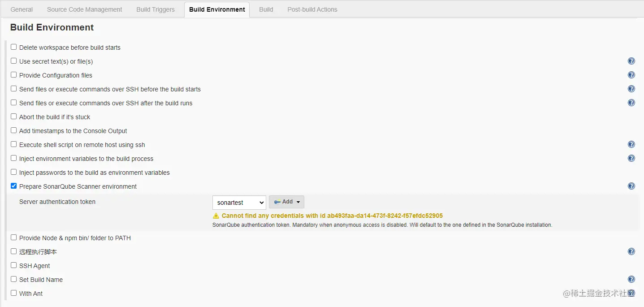
Task: Enable Provide Node & npm bin/ folder to PATH
Action: click(13, 238)
